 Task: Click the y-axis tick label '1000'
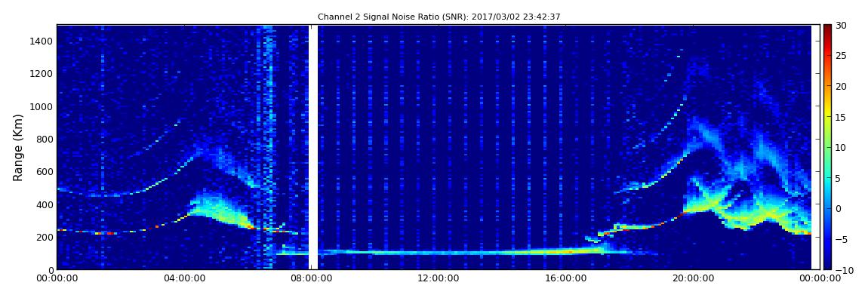point(42,106)
